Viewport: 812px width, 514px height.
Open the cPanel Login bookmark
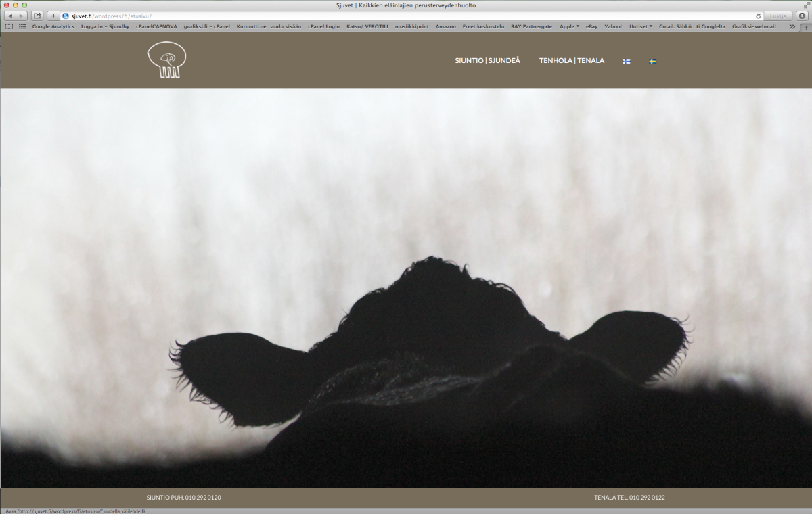pos(323,26)
